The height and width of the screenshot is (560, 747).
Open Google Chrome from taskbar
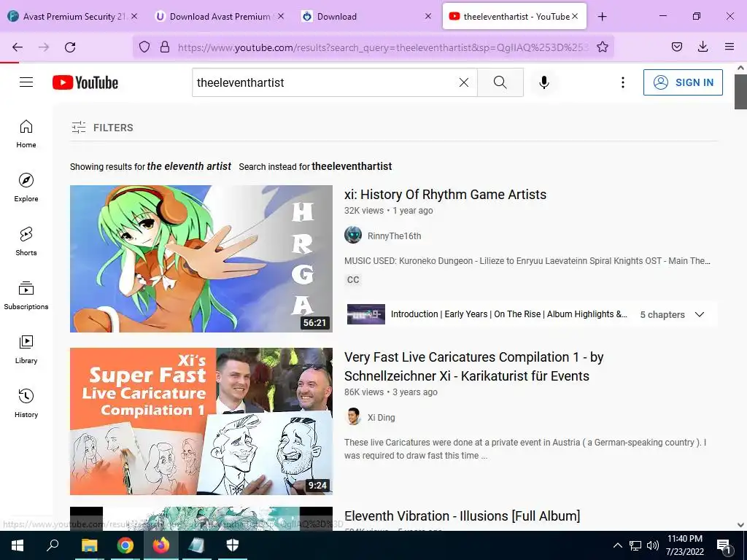pos(125,545)
